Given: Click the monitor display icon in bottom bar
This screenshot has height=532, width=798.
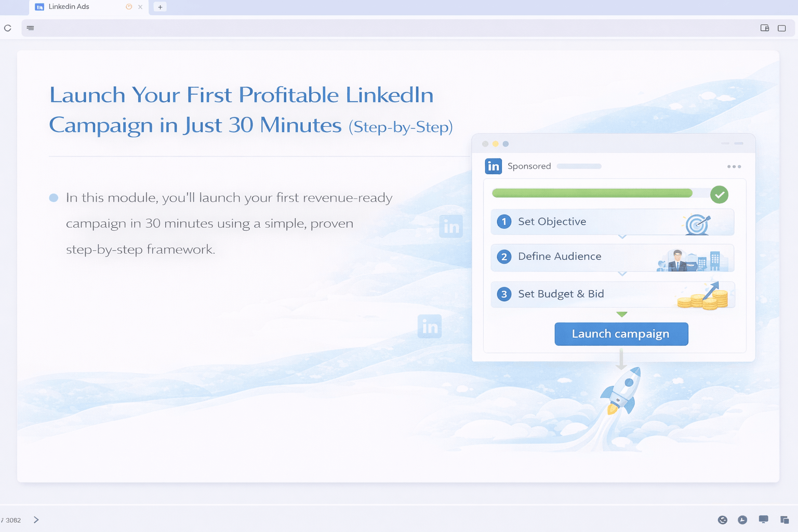Looking at the screenshot, I should point(763,520).
